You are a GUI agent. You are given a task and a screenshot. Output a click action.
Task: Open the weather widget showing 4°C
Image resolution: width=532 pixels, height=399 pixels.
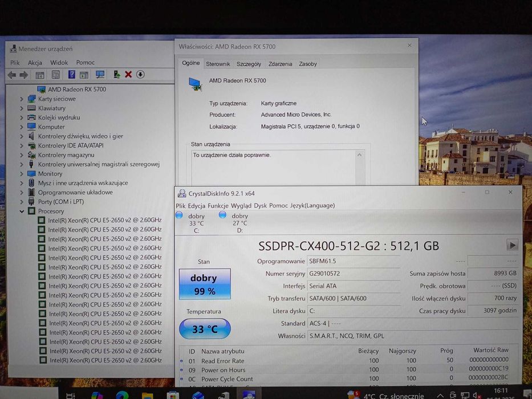coord(387,395)
